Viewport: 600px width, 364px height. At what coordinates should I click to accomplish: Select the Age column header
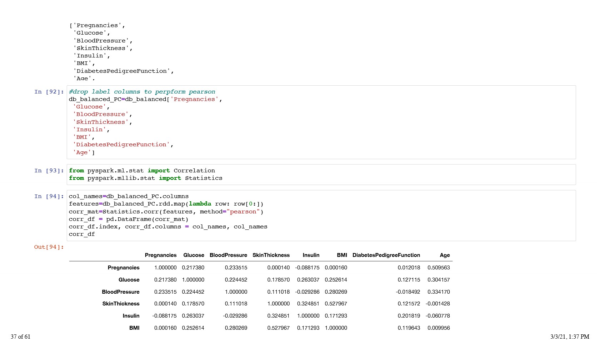tap(445, 255)
